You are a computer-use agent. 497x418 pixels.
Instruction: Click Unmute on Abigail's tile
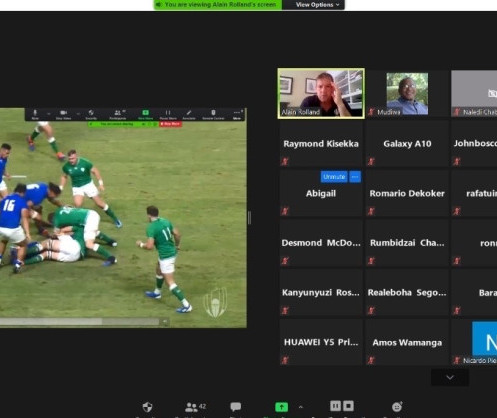click(x=334, y=177)
